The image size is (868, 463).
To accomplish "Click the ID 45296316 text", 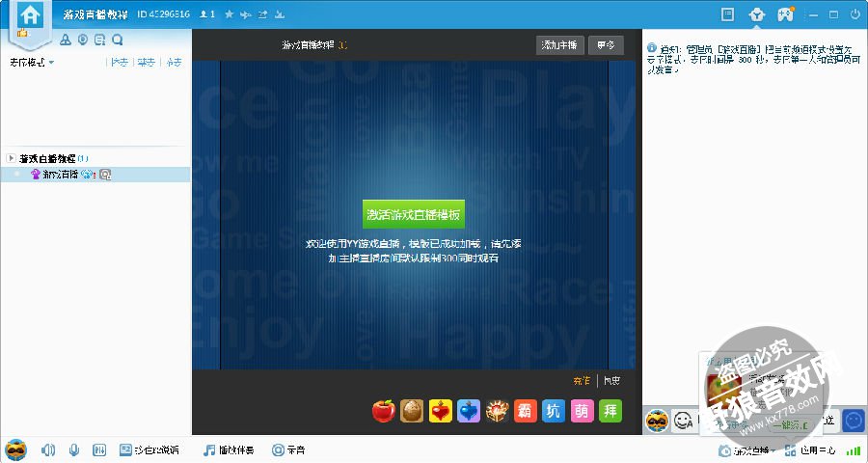I will click(163, 14).
